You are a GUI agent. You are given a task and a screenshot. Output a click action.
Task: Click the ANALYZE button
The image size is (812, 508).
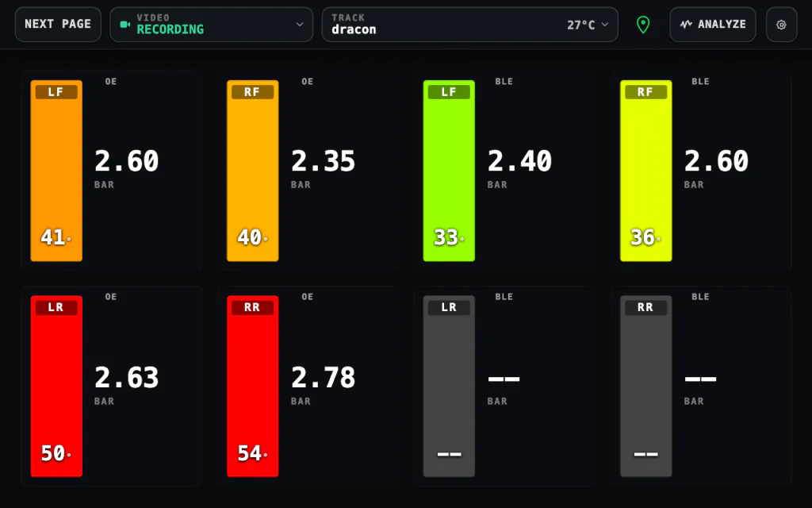[x=713, y=25]
